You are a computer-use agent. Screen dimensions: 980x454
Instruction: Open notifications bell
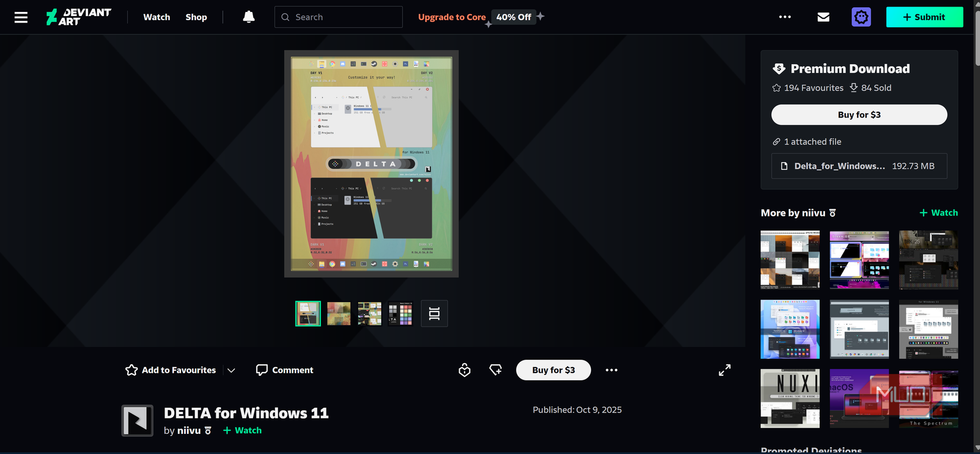point(249,17)
